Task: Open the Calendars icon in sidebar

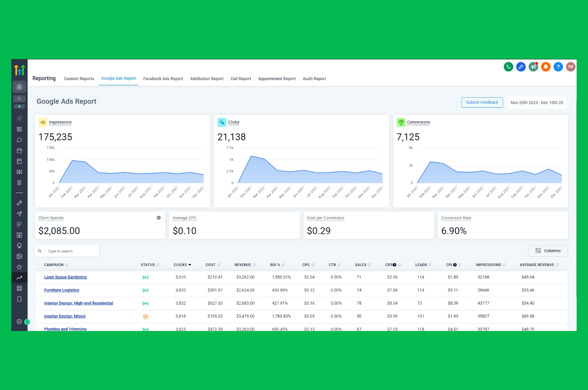Action: pyautogui.click(x=19, y=151)
